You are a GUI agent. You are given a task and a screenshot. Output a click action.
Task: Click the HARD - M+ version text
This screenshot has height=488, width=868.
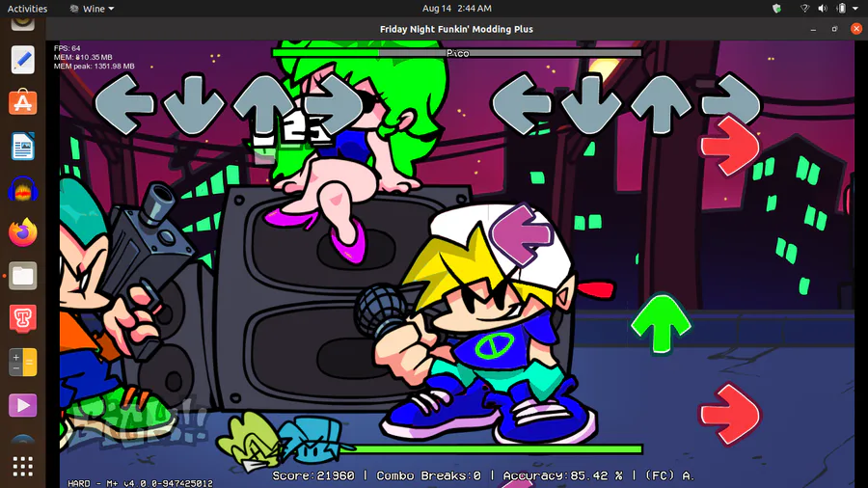[x=140, y=483]
